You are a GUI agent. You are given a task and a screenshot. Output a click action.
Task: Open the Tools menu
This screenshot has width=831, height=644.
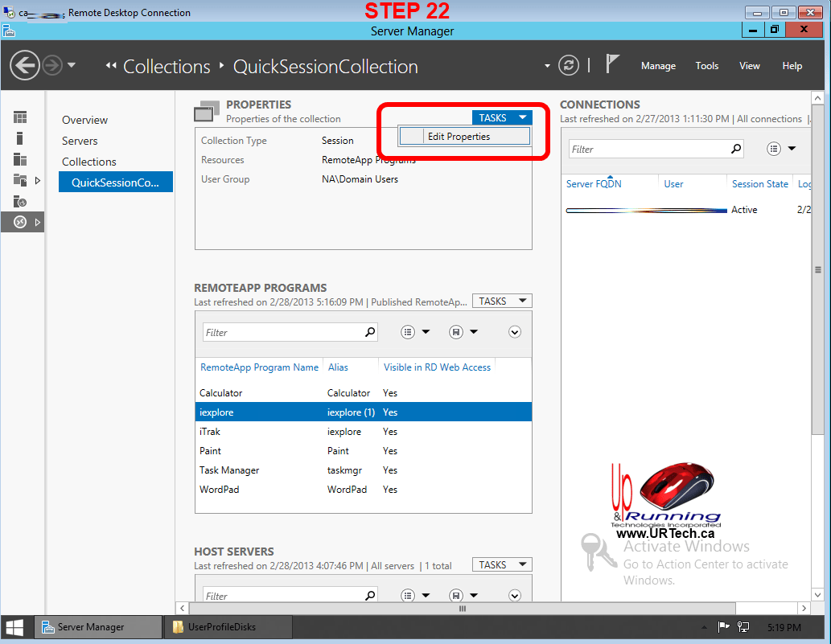(x=706, y=66)
